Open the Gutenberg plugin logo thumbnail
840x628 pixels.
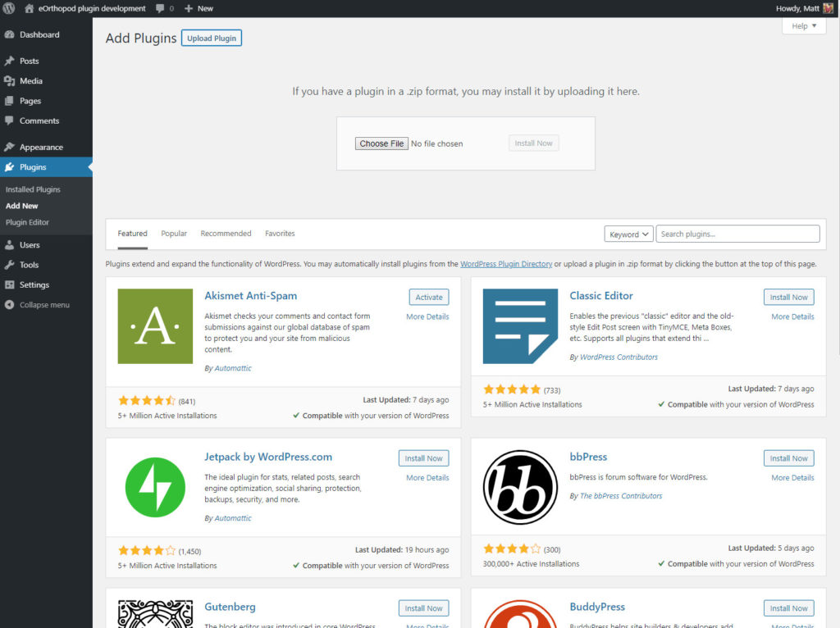coord(155,613)
